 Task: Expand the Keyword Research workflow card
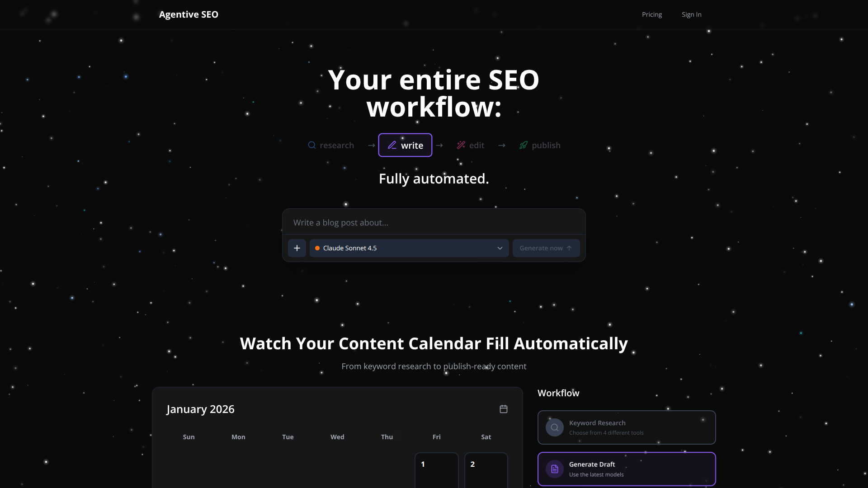coord(626,427)
